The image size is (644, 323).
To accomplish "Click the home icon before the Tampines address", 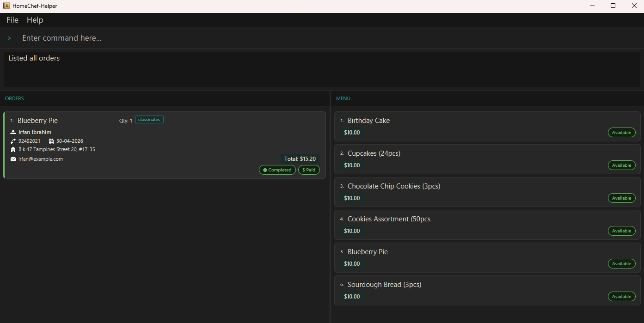I will (13, 149).
